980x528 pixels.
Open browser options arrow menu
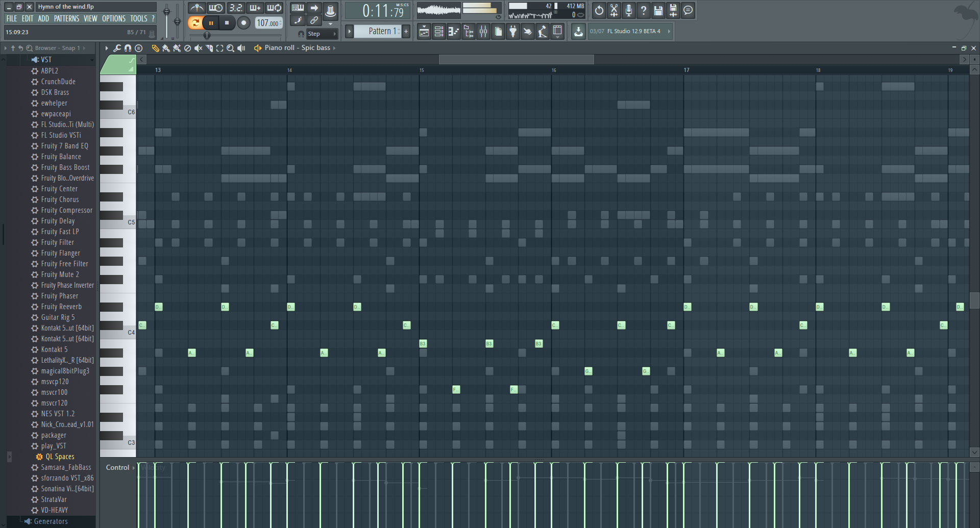6,48
